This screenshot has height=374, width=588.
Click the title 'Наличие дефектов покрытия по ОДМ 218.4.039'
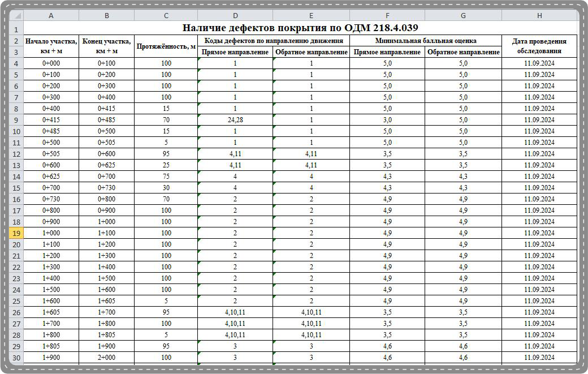[300, 28]
